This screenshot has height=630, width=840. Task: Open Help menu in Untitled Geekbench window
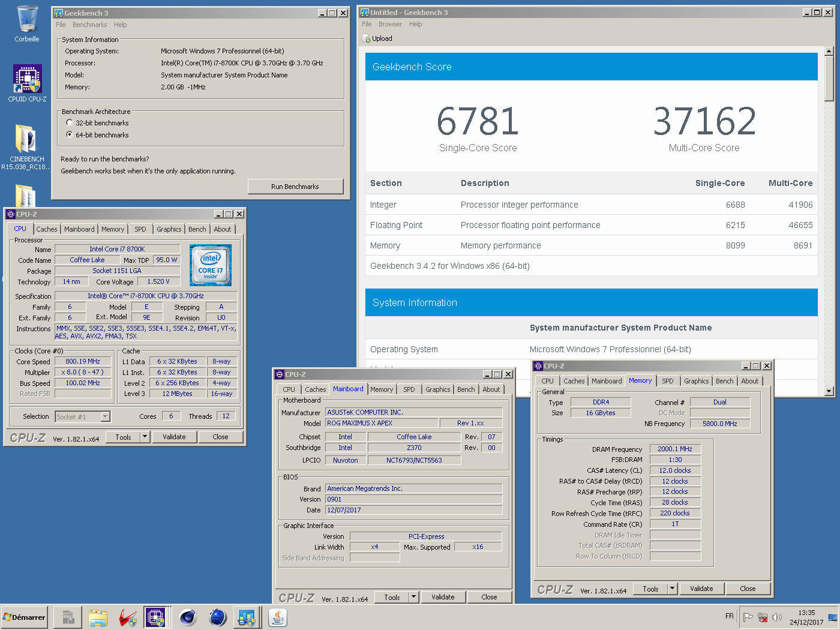click(x=416, y=24)
